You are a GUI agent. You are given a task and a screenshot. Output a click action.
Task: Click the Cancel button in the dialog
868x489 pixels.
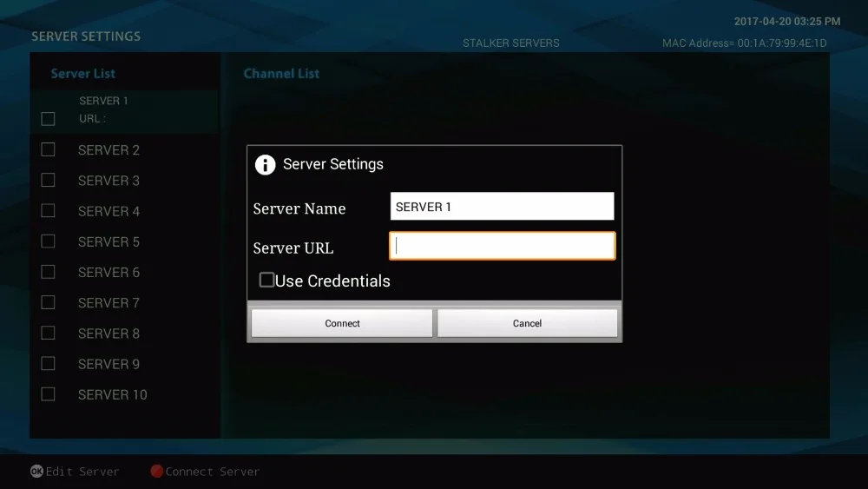527,323
